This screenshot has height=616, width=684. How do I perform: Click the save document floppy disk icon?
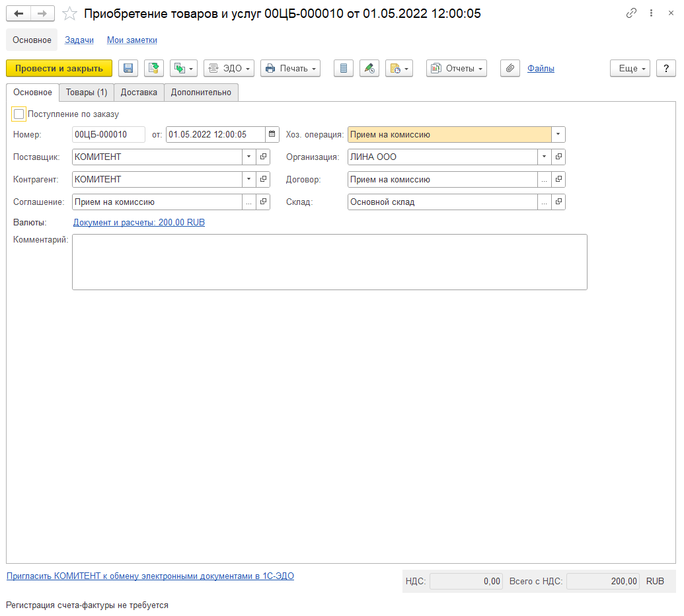[128, 69]
